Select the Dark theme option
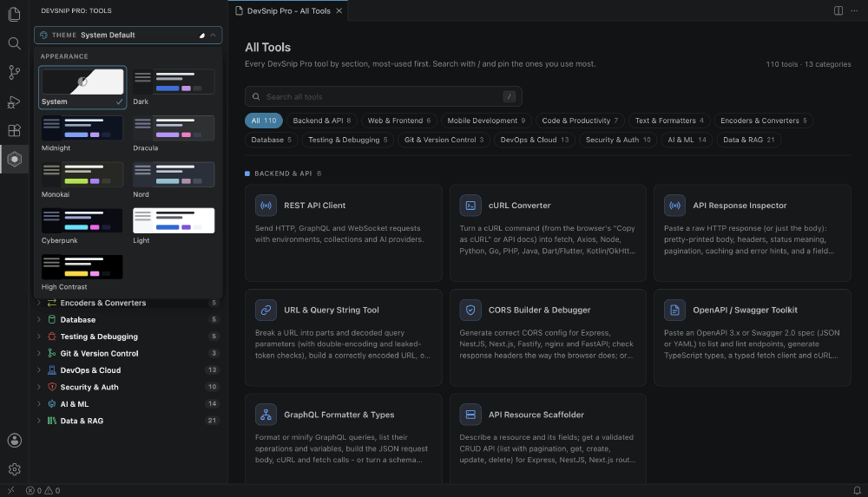Image resolution: width=868 pixels, height=497 pixels. [174, 87]
